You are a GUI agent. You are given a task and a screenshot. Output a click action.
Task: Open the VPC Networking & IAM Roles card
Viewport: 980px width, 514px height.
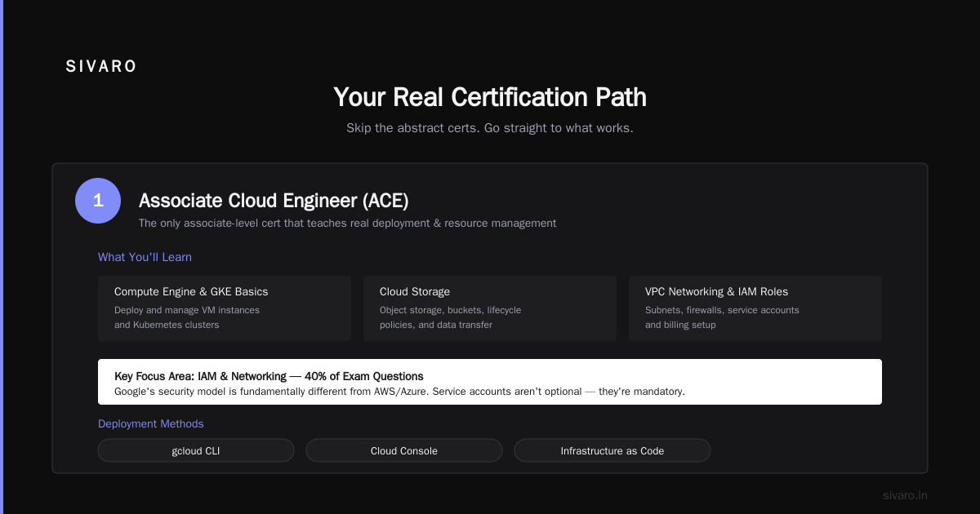click(755, 308)
